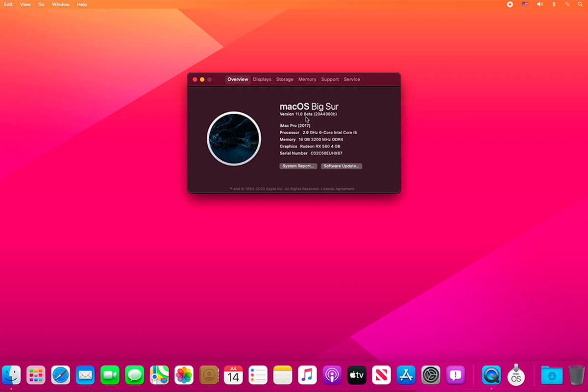Viewport: 588px width, 392px height.
Task: Open the Downloads folder in Dock
Action: click(552, 375)
